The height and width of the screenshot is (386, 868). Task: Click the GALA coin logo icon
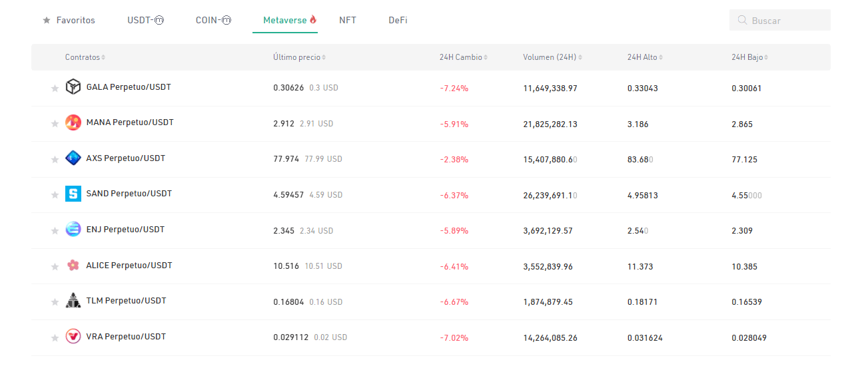tap(73, 87)
